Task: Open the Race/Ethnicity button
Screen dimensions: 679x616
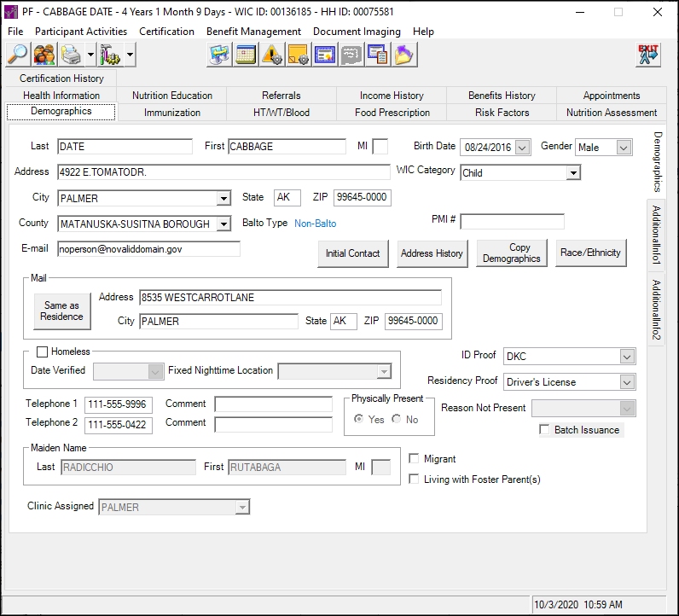Action: click(x=590, y=253)
